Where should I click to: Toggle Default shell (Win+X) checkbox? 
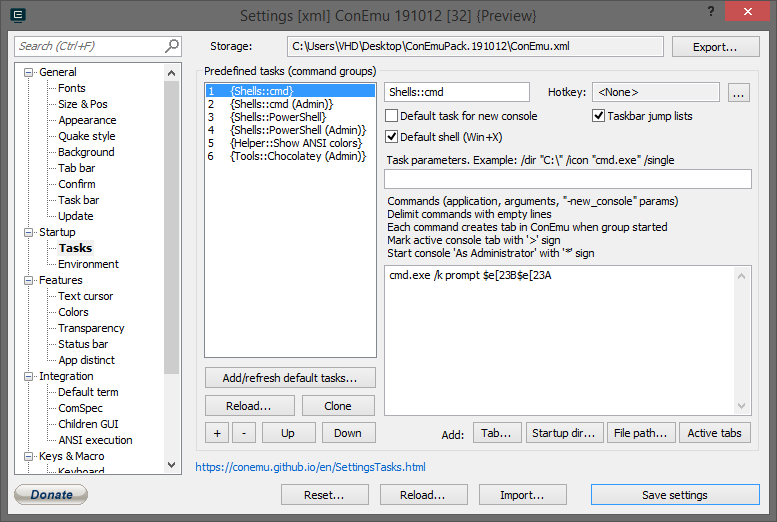(391, 137)
